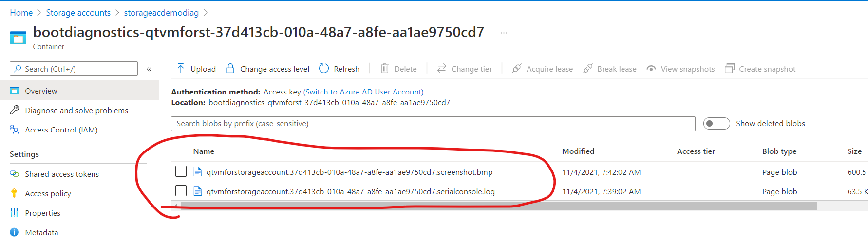This screenshot has height=245, width=868.
Task: Click the Refresh circular arrow icon
Action: [324, 69]
